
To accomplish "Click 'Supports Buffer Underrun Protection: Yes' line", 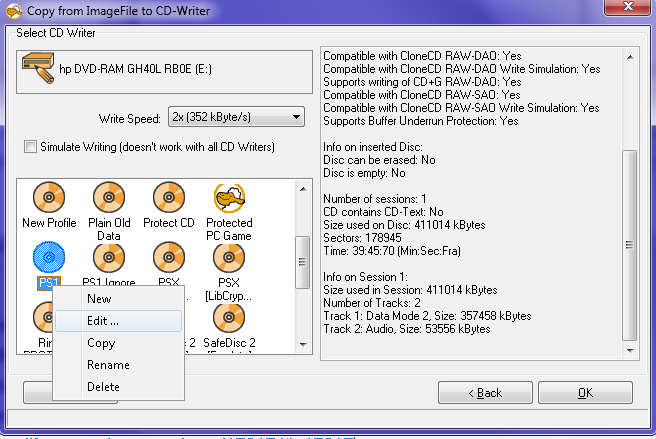I will [421, 121].
